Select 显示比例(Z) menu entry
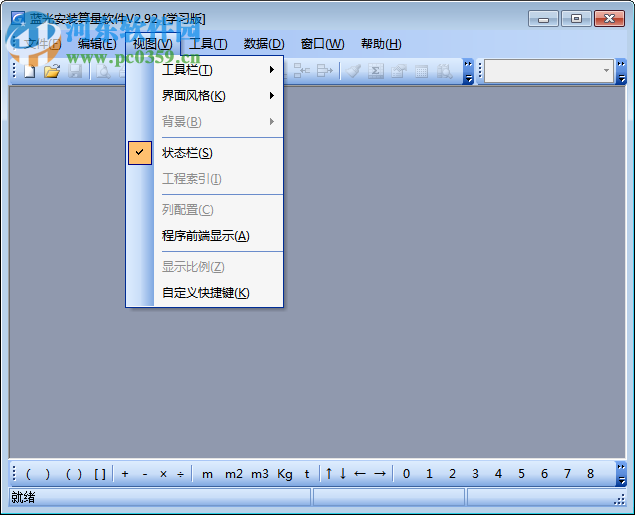This screenshot has width=635, height=515. click(205, 267)
